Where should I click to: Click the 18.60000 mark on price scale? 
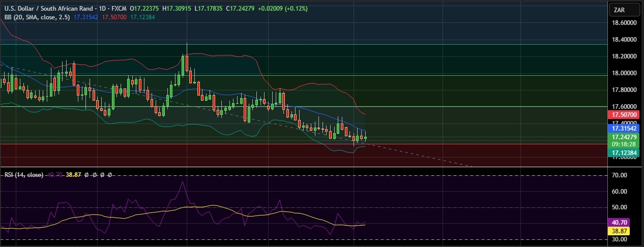coord(625,23)
